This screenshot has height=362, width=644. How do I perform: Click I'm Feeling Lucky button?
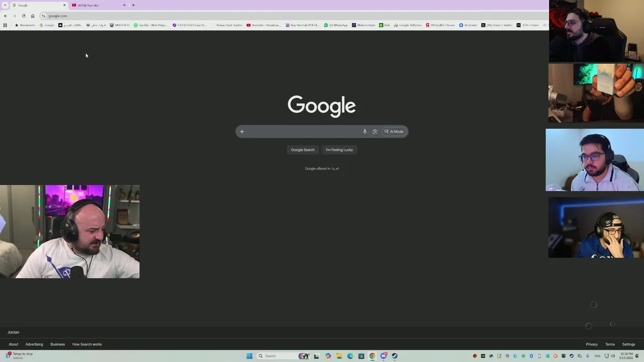pos(339,150)
